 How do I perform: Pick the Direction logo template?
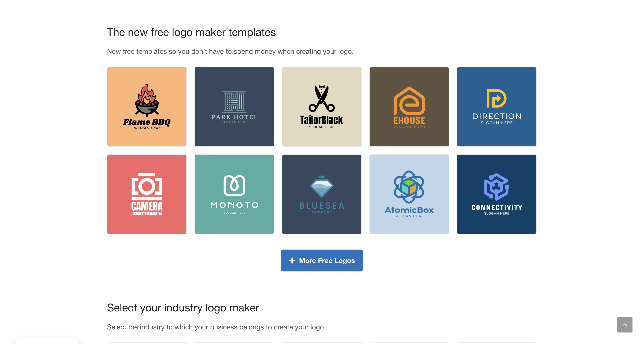pyautogui.click(x=497, y=107)
